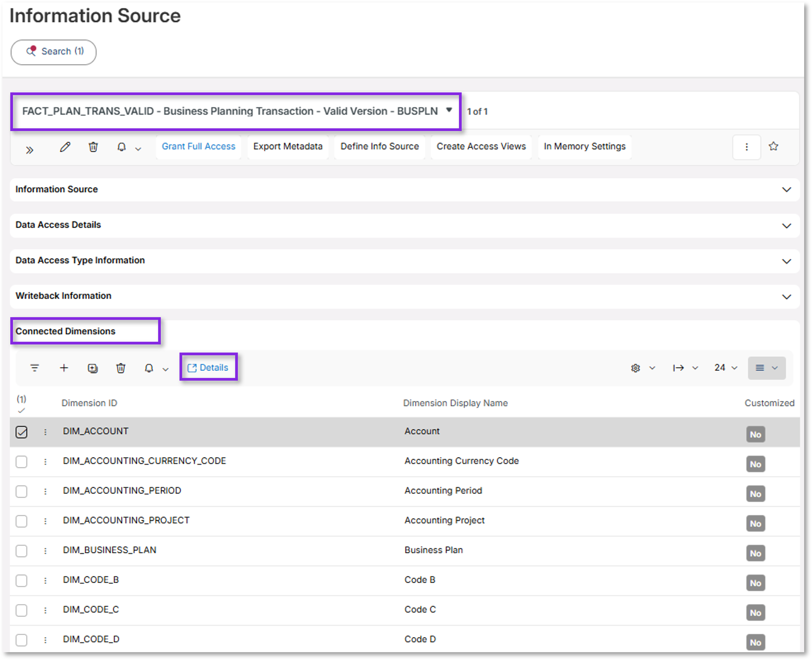
Task: Click the Business Plan display name
Action: point(434,550)
